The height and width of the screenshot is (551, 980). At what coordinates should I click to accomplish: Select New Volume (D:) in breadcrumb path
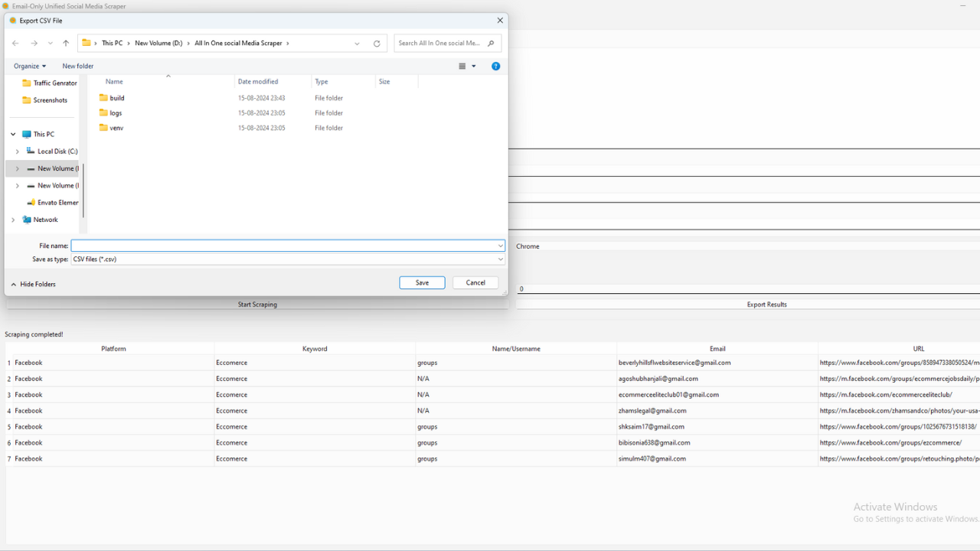159,43
